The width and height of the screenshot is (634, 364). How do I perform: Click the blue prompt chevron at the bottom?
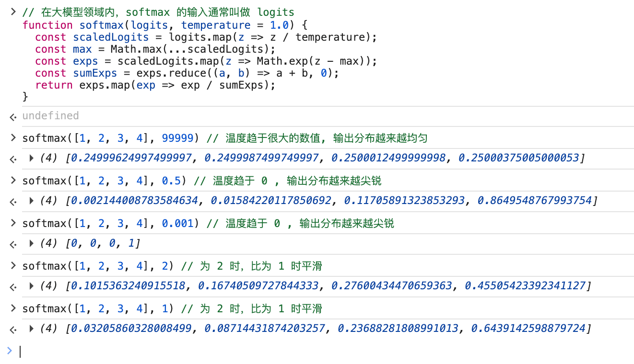(x=10, y=351)
